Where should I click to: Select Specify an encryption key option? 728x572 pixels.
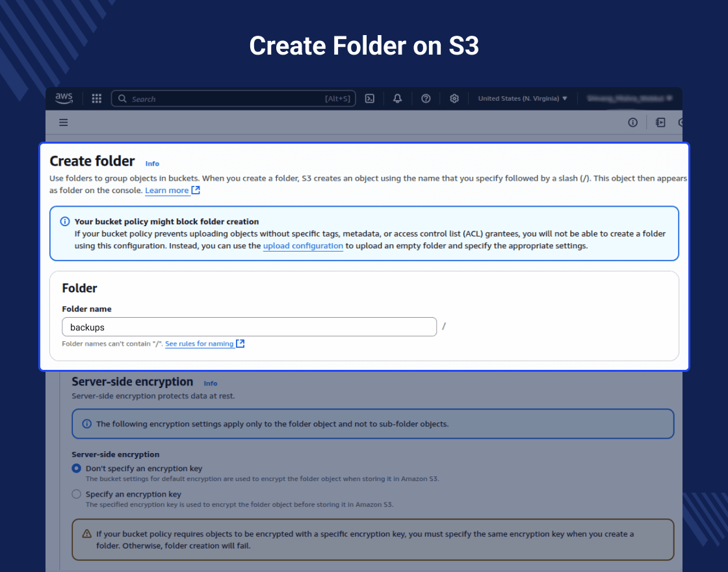77,494
